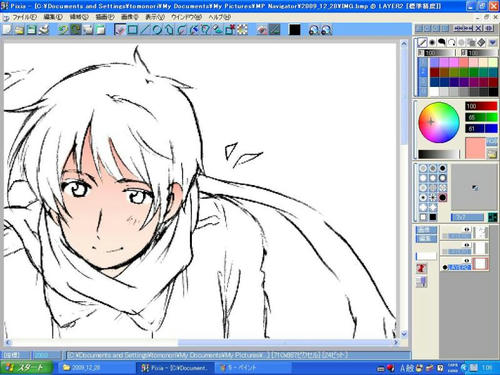Open the ファイル (File) menu
This screenshot has height=375, width=500.
coord(24,17)
